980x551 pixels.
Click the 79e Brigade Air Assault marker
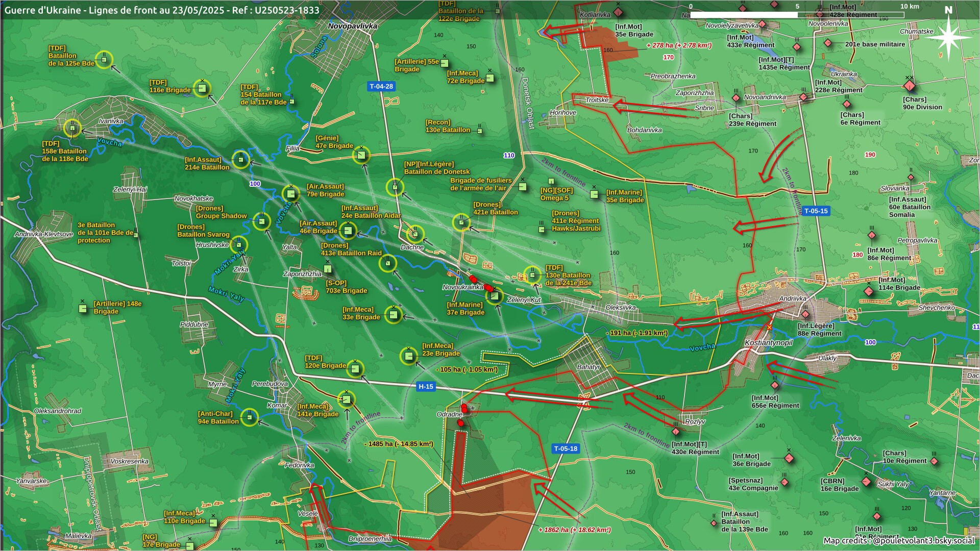(291, 193)
